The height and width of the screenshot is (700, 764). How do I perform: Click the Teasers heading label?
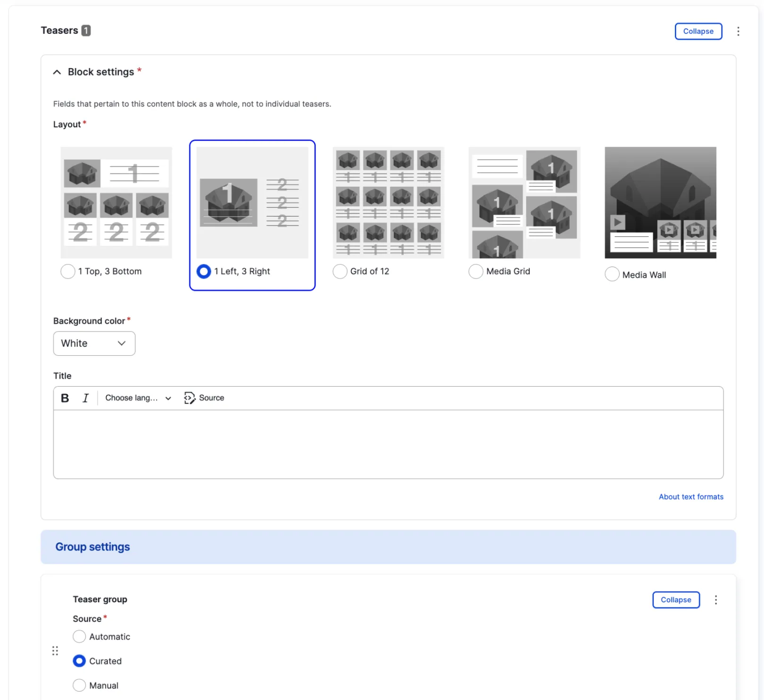pos(59,30)
